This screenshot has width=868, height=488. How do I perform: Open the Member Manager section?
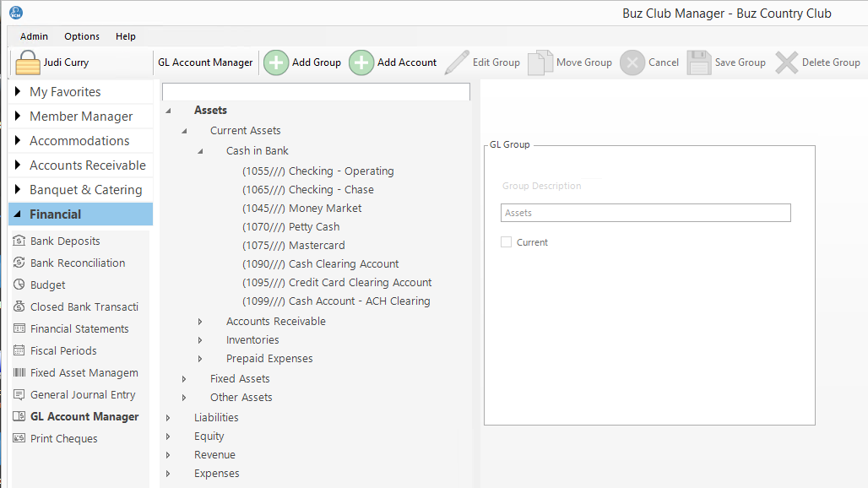tap(81, 117)
